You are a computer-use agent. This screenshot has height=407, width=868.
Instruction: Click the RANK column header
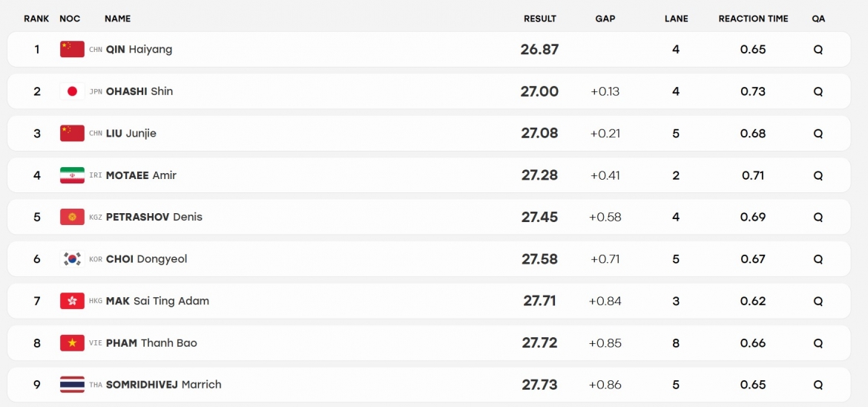(x=36, y=19)
